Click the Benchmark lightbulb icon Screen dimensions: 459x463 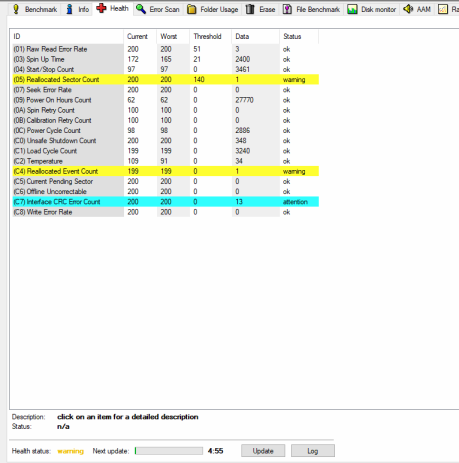point(16,9)
